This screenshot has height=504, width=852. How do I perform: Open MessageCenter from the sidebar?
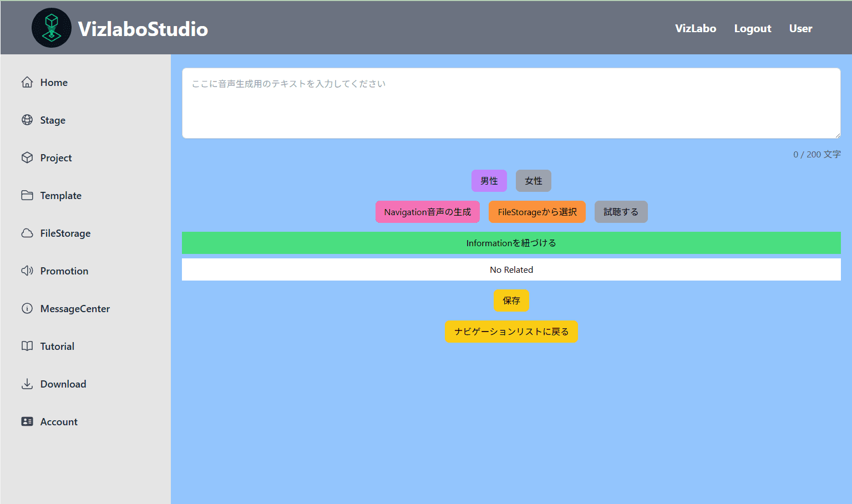[x=75, y=309]
